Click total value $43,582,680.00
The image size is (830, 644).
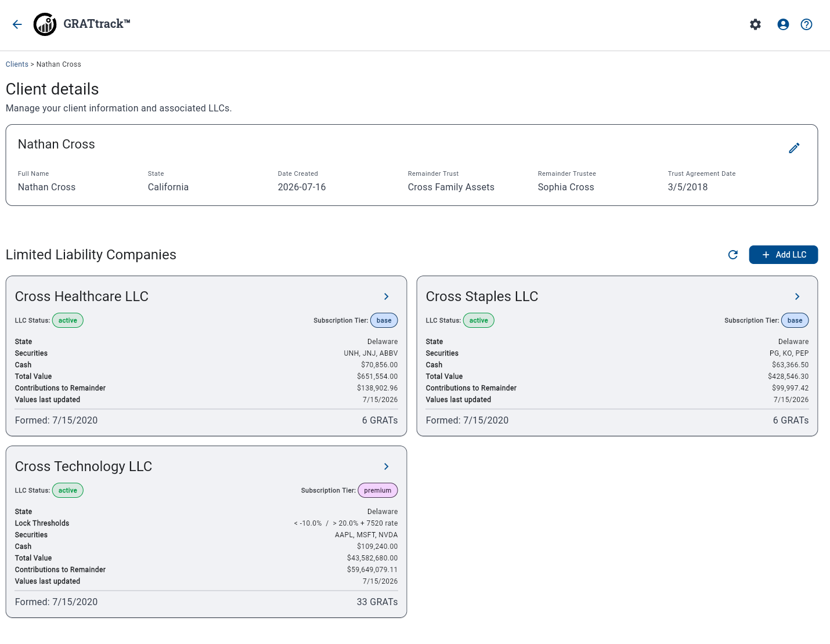[x=373, y=558]
